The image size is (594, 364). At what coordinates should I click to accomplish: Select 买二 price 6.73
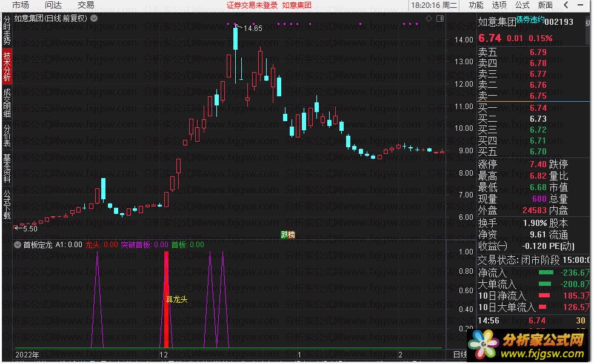[x=538, y=119]
